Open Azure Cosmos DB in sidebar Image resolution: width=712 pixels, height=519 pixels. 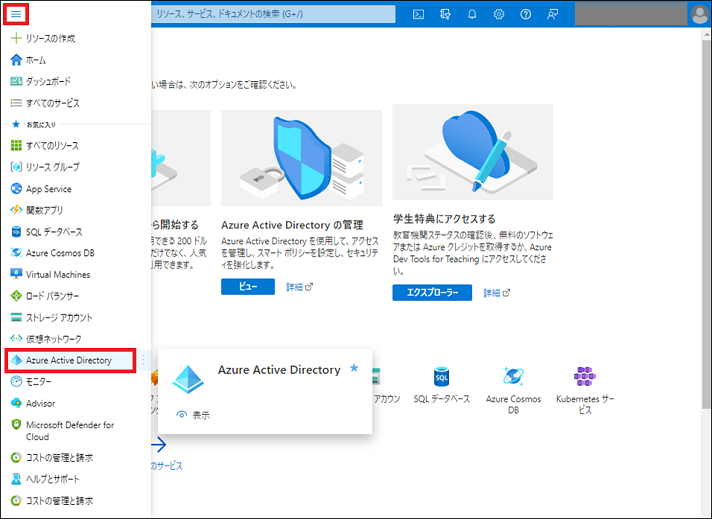(x=60, y=253)
